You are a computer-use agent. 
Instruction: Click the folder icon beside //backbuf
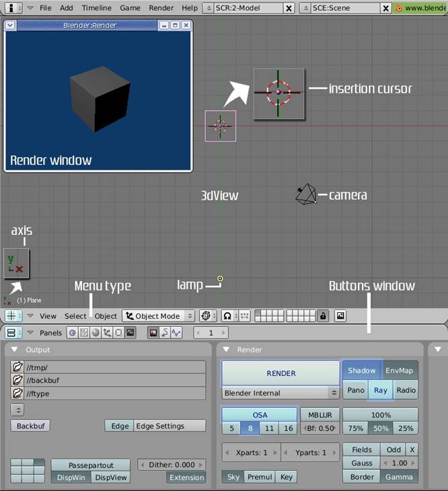tap(18, 380)
